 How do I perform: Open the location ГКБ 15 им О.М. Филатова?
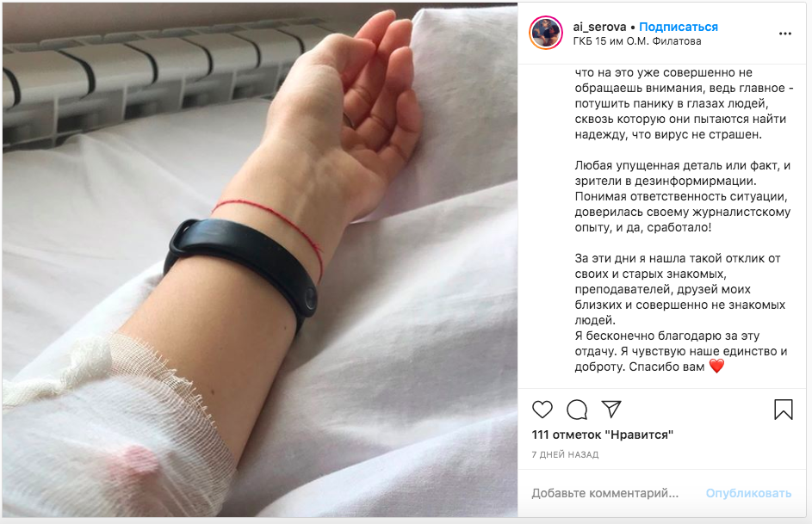[x=637, y=41]
